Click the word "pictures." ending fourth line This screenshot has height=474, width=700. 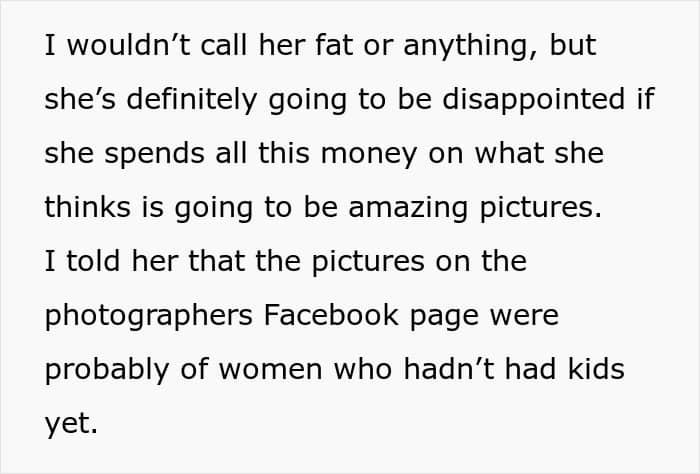click(x=541, y=209)
